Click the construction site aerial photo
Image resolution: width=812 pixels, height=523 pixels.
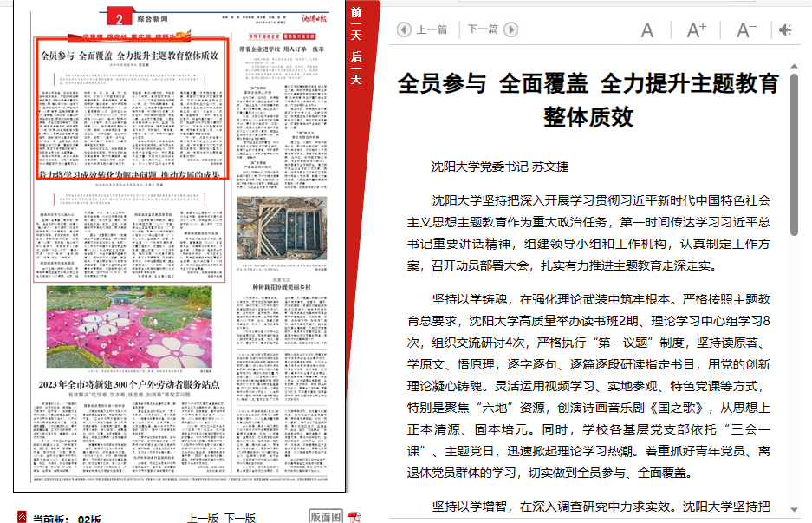pos(282,228)
